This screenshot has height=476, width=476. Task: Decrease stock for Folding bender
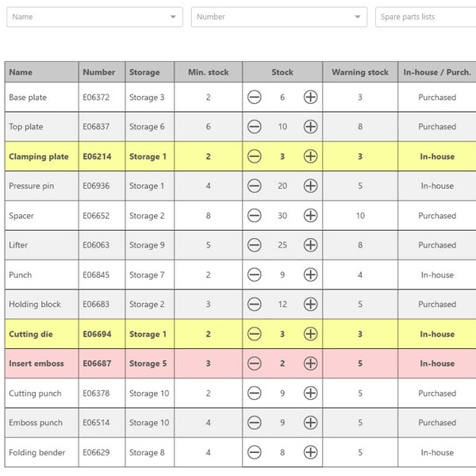[x=254, y=452]
